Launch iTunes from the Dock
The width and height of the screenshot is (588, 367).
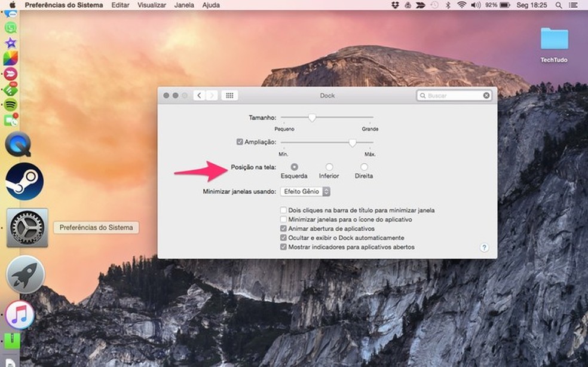(20, 315)
